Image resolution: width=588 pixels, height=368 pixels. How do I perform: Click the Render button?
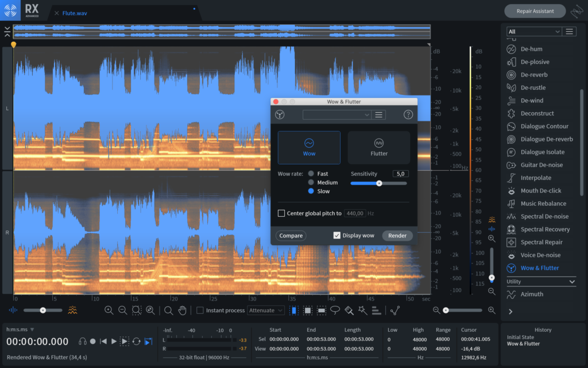(x=397, y=236)
